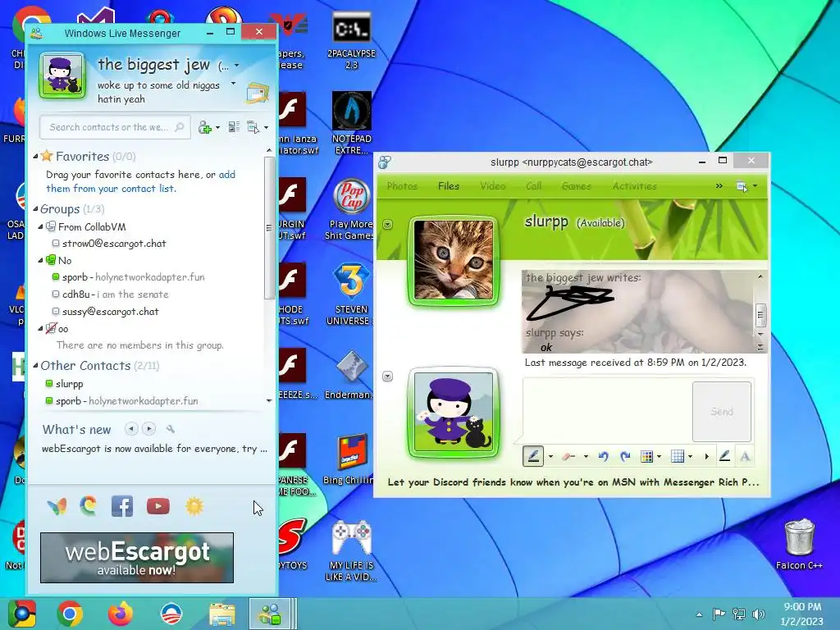840x630 pixels.
Task: Switch to text typing mode A icon
Action: point(745,456)
